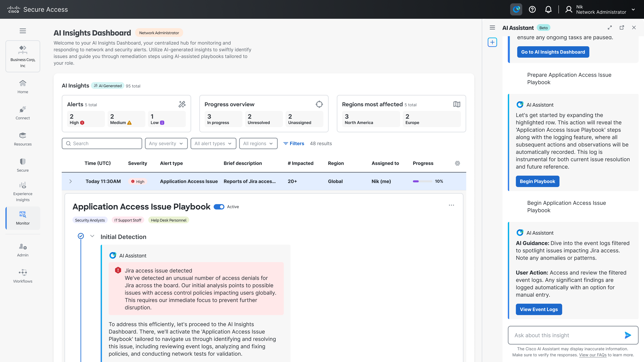The width and height of the screenshot is (644, 362).
Task: Filter by 1 Low alerts tile
Action: 167,119
